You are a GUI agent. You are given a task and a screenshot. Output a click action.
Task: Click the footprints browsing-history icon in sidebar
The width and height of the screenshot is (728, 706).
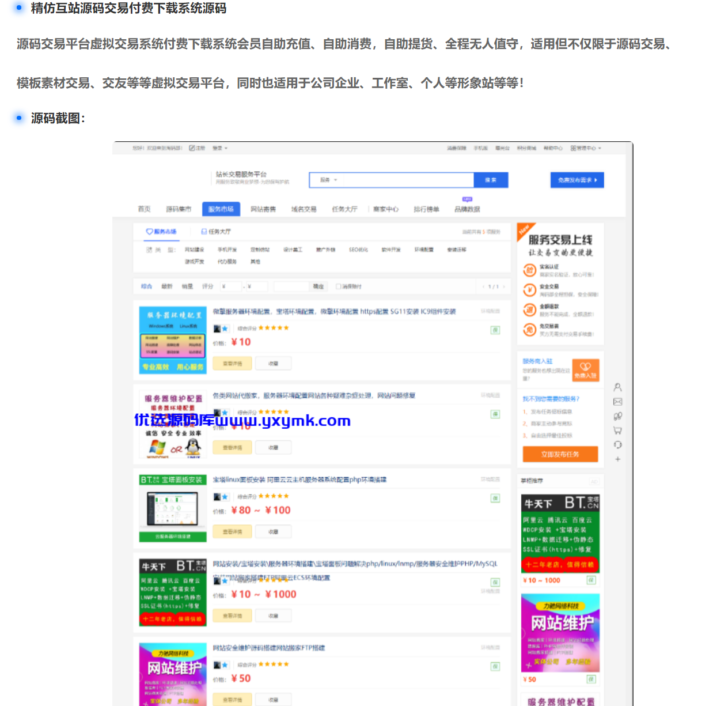pyautogui.click(x=618, y=416)
